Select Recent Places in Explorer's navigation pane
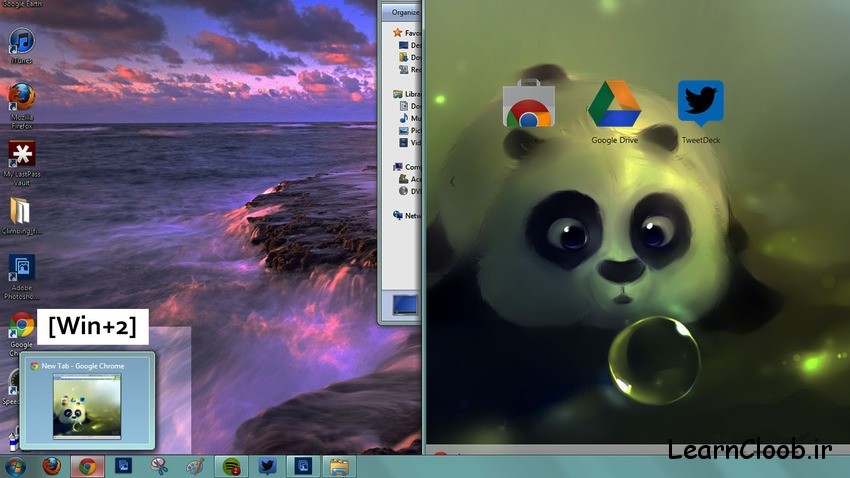 click(410, 69)
